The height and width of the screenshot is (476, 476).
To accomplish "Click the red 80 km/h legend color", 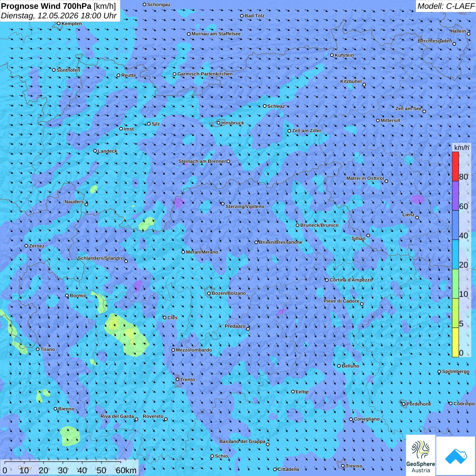I will tap(455, 167).
